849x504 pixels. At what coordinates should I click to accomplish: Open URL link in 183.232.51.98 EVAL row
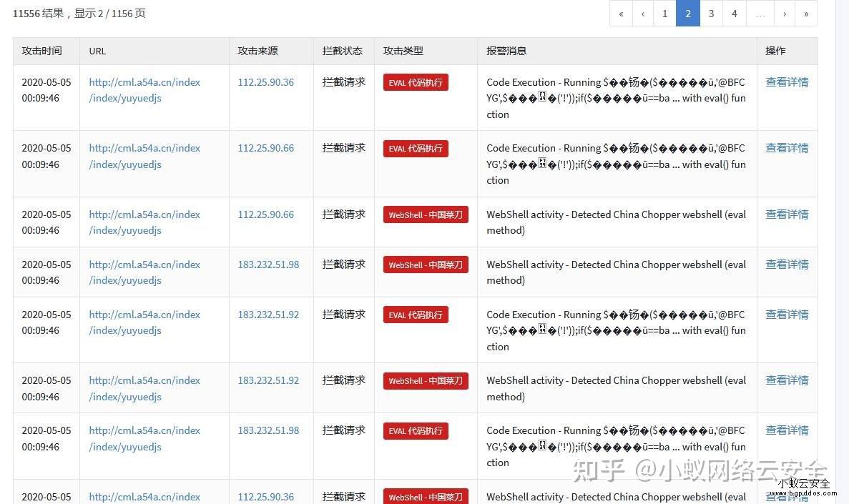click(x=144, y=438)
